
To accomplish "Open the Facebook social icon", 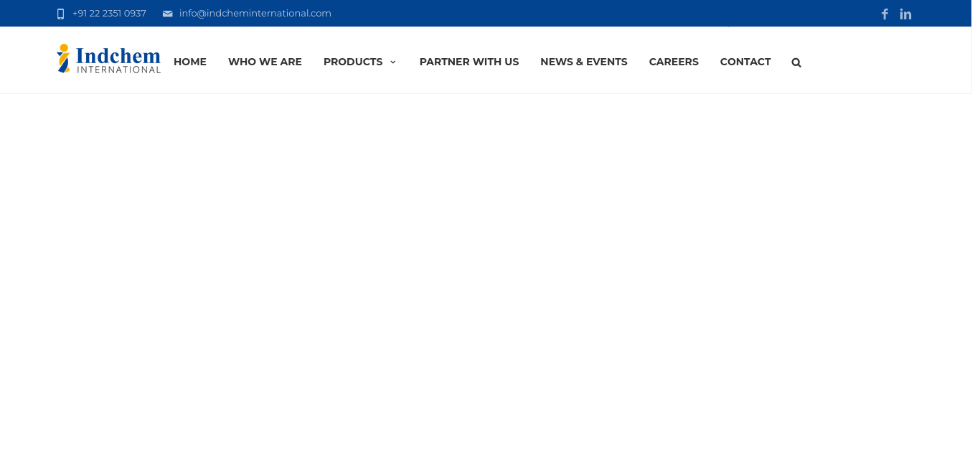I will pyautogui.click(x=885, y=14).
